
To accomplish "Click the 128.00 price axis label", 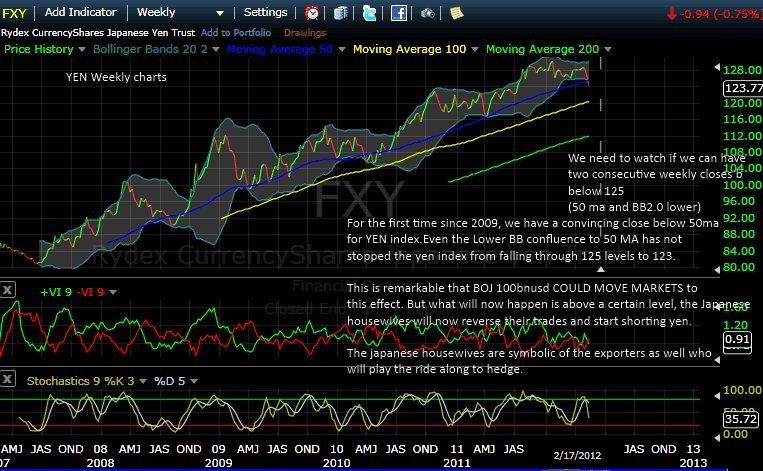I will [x=743, y=70].
